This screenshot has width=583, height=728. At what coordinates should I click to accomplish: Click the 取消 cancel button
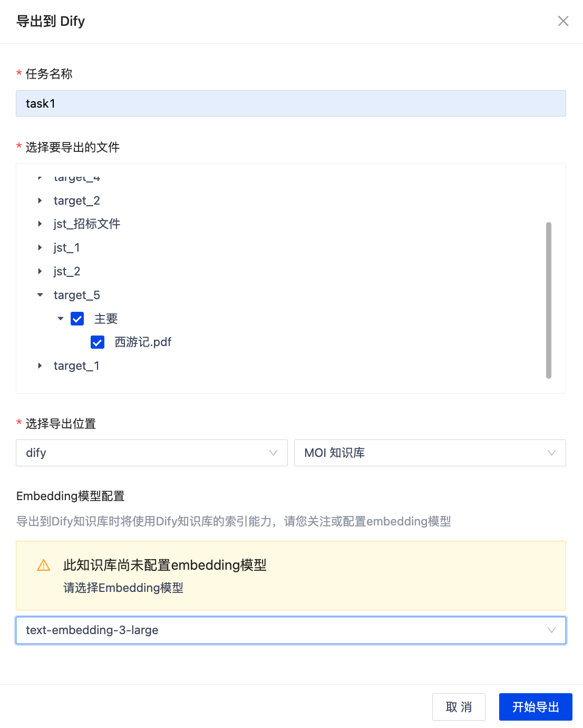459,707
